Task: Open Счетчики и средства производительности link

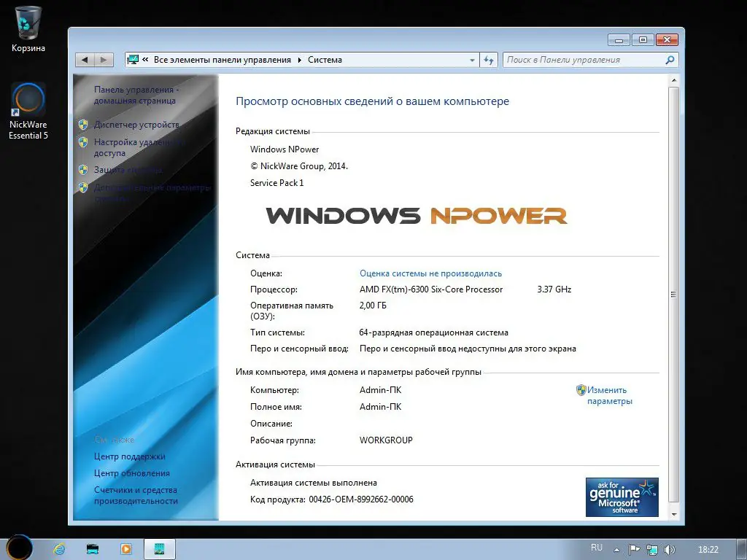Action: coord(136,495)
